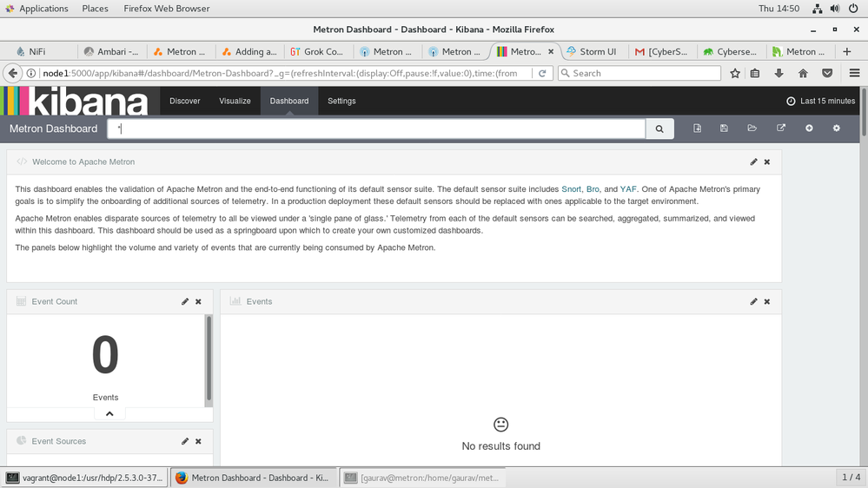Open dashboard options gear icon
This screenshot has height=488, width=868.
tap(837, 129)
